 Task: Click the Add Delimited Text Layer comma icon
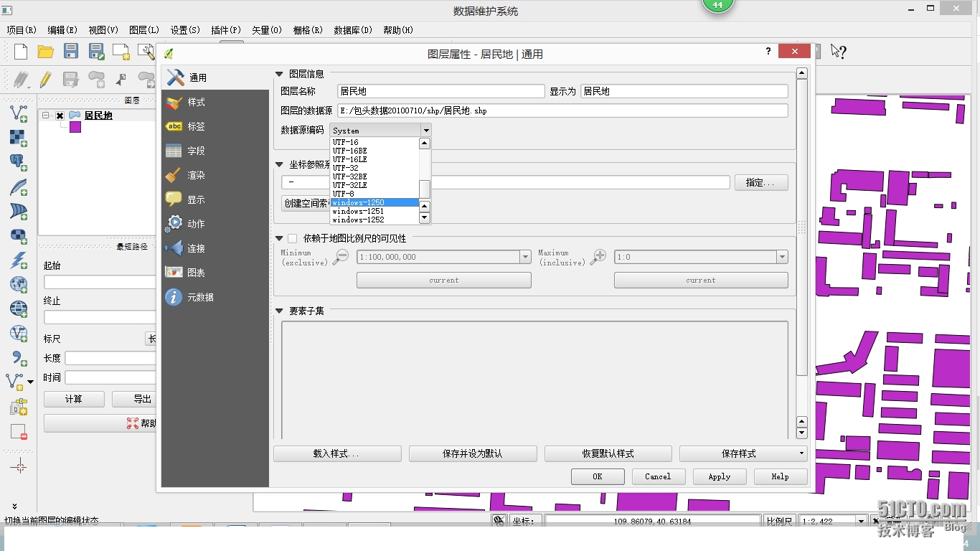[x=19, y=357]
